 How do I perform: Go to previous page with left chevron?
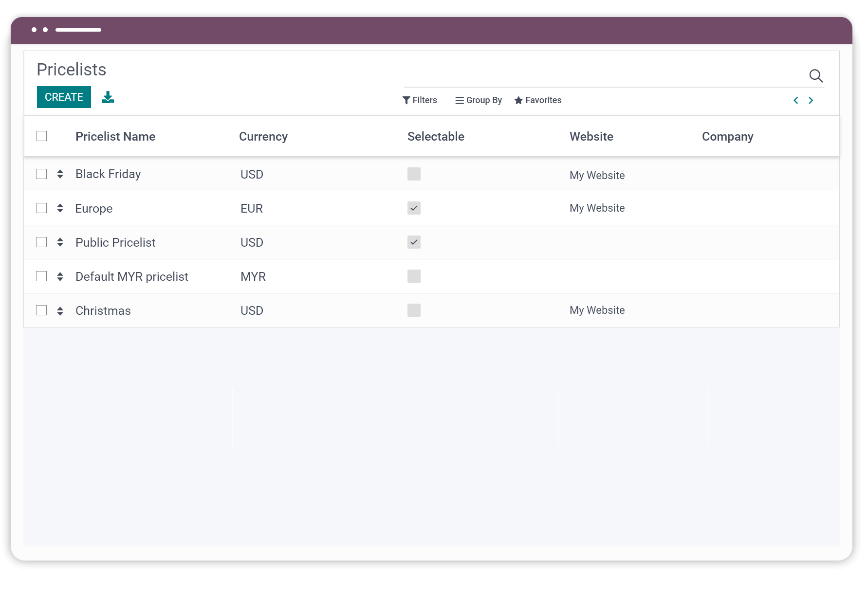point(795,100)
